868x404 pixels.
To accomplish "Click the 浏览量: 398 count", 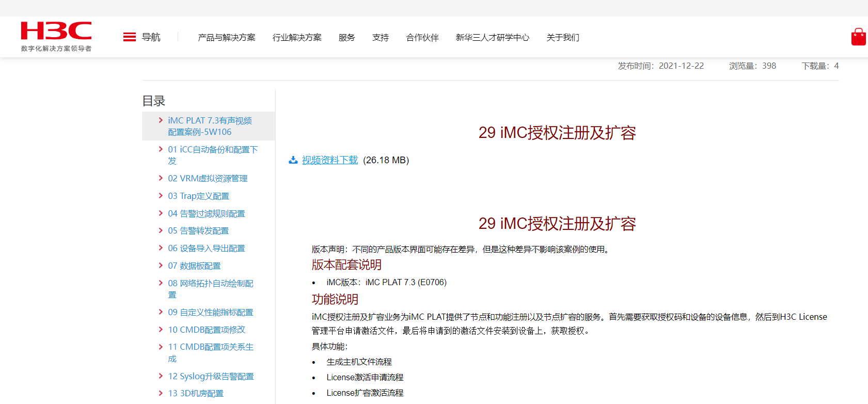I will click(x=753, y=66).
